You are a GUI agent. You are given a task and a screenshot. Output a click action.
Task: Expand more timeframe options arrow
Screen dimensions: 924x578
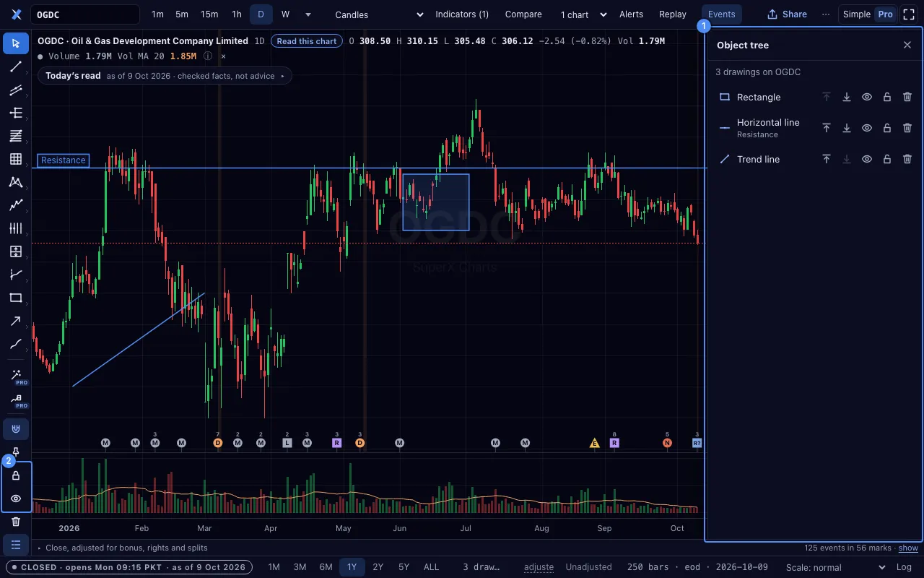pos(308,14)
